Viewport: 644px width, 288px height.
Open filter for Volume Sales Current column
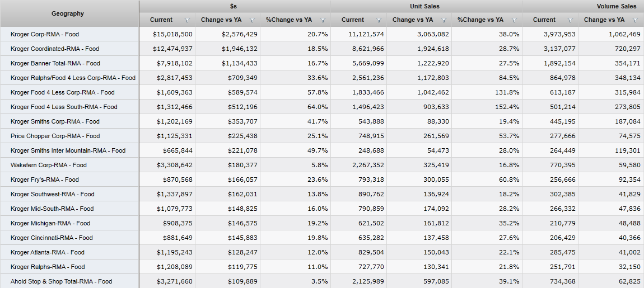(x=570, y=20)
